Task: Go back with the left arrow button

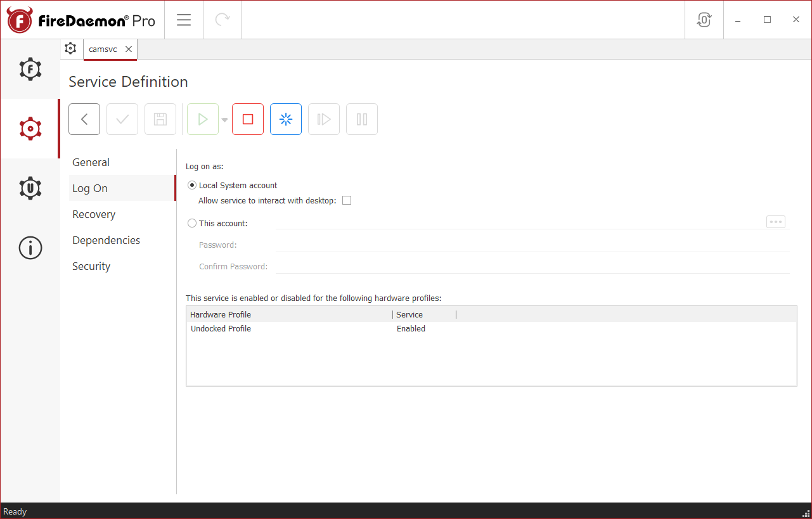Action: click(x=84, y=119)
